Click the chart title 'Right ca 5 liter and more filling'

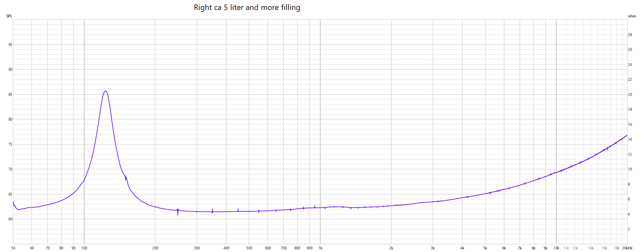coord(247,7)
